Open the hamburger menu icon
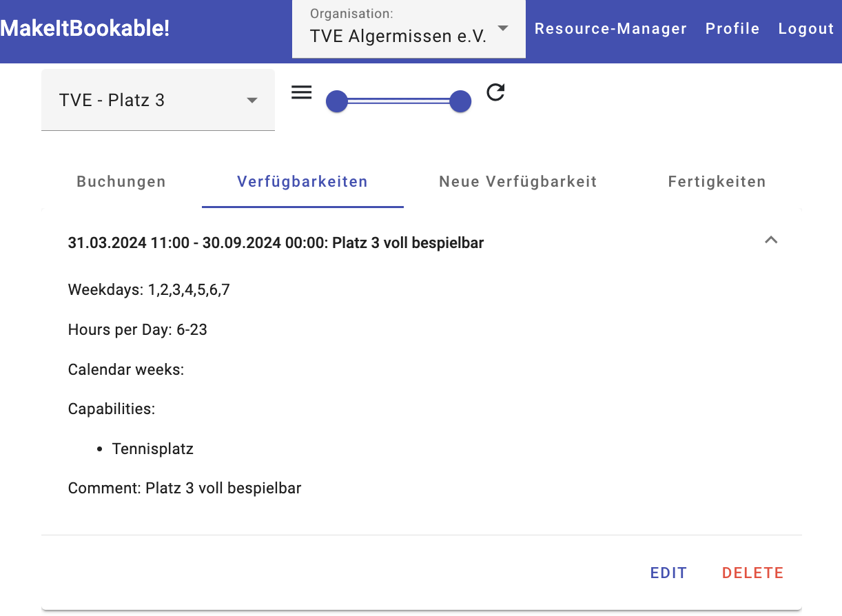The width and height of the screenshot is (842, 616). (302, 92)
